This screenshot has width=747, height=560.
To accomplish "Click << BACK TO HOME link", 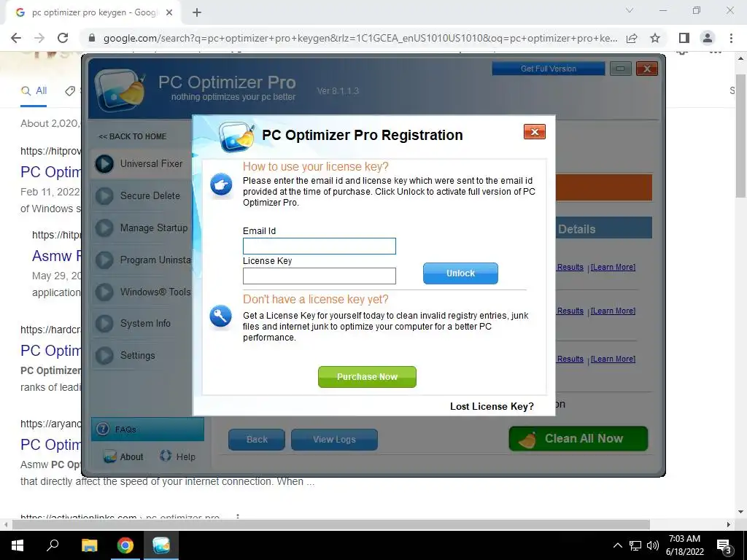I will tap(133, 136).
